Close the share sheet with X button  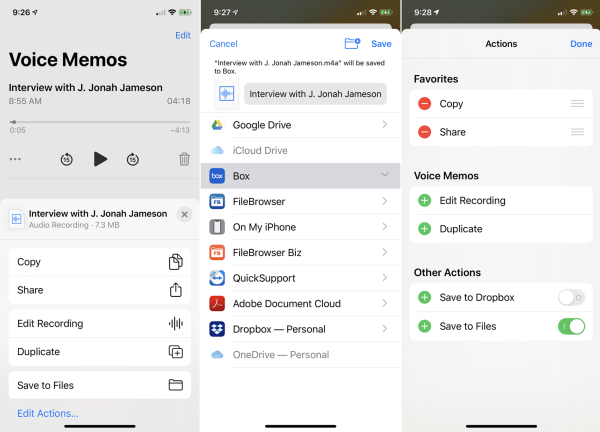(184, 214)
